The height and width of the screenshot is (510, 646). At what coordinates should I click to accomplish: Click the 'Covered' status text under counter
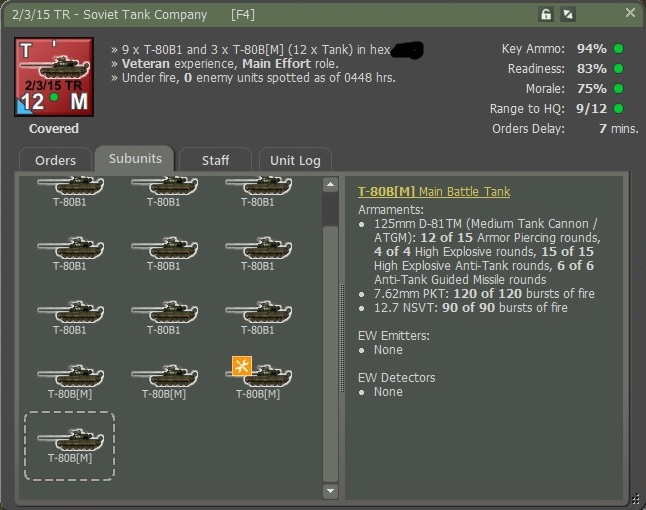pyautogui.click(x=54, y=129)
